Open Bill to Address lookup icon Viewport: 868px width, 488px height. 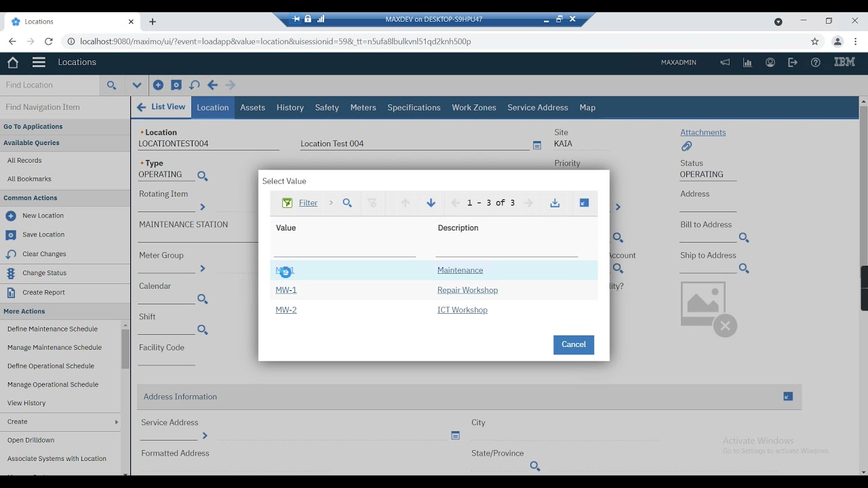coord(744,238)
